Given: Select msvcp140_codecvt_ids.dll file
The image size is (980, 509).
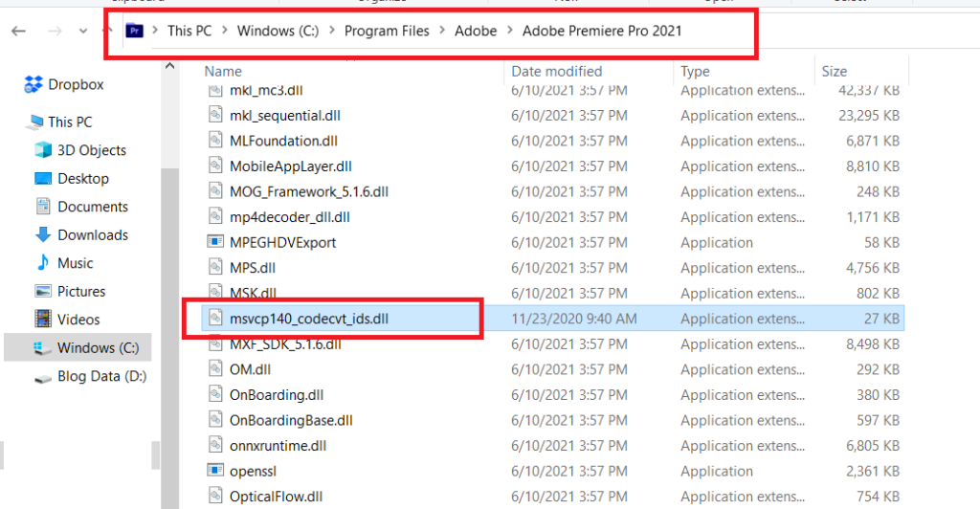Looking at the screenshot, I should point(309,319).
